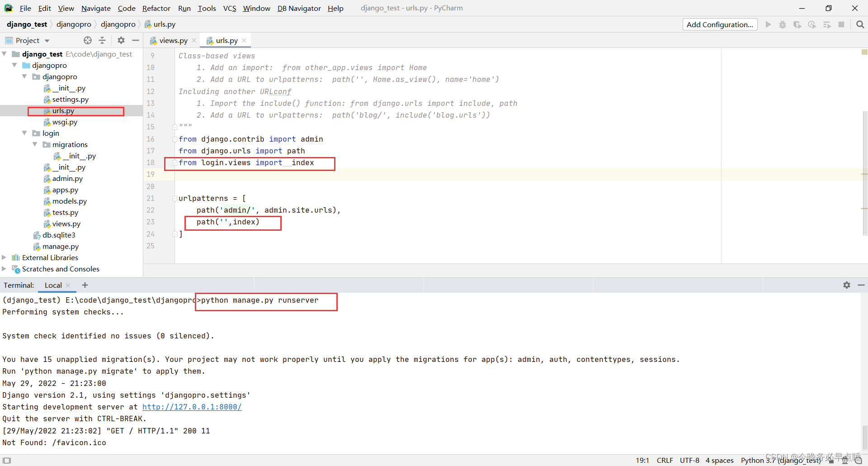The width and height of the screenshot is (868, 466).
Task: Close the views.py editor tab
Action: 194,40
